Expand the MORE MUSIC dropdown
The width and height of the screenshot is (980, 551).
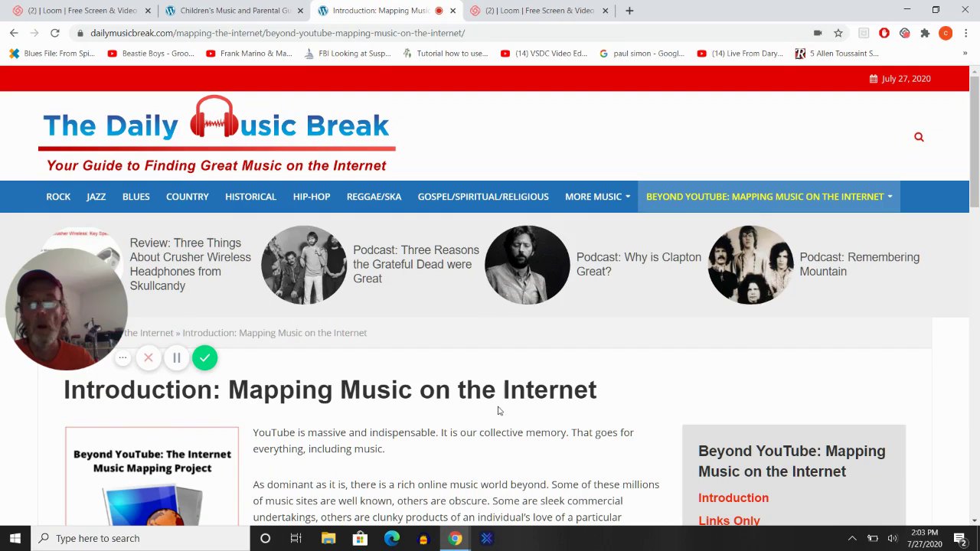597,197
